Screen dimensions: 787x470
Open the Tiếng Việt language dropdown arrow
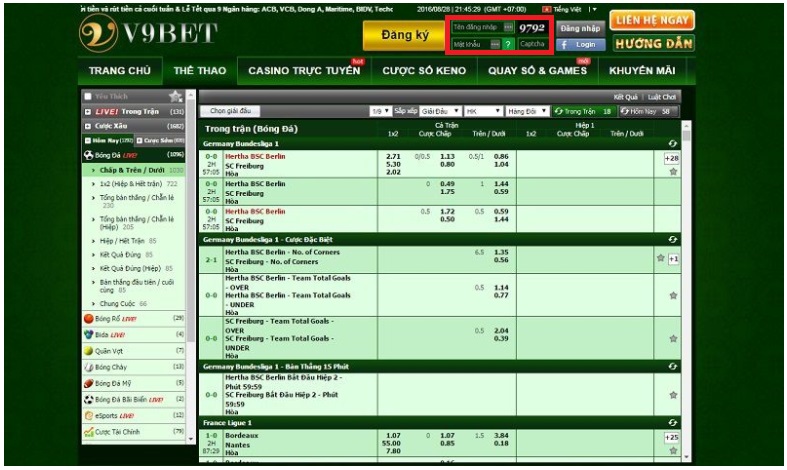click(x=594, y=9)
